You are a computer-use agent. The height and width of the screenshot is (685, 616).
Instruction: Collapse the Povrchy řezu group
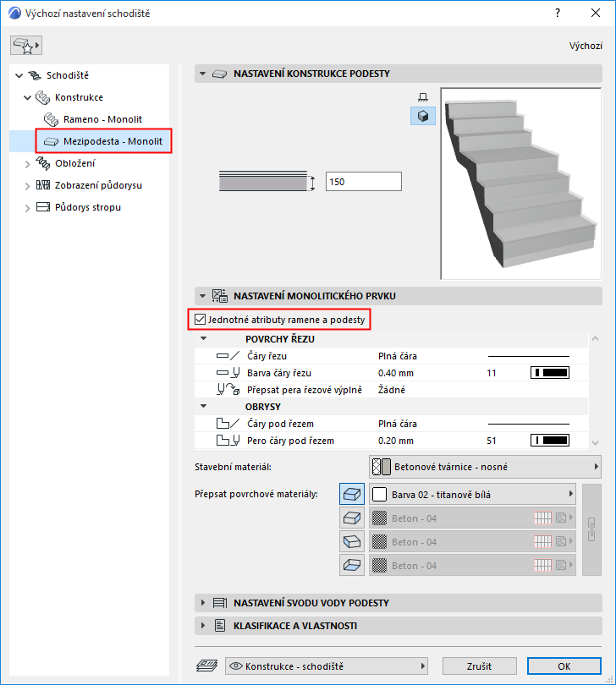click(203, 338)
